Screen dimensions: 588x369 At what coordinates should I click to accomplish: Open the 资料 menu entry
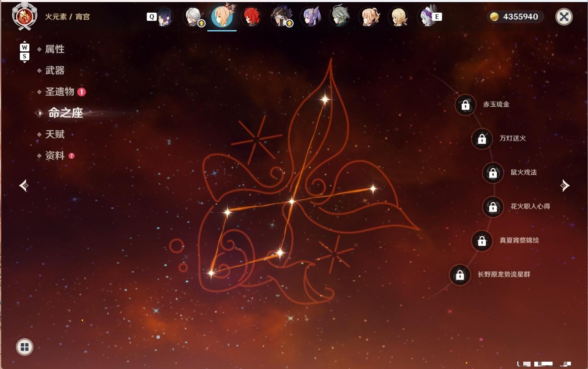(x=55, y=155)
